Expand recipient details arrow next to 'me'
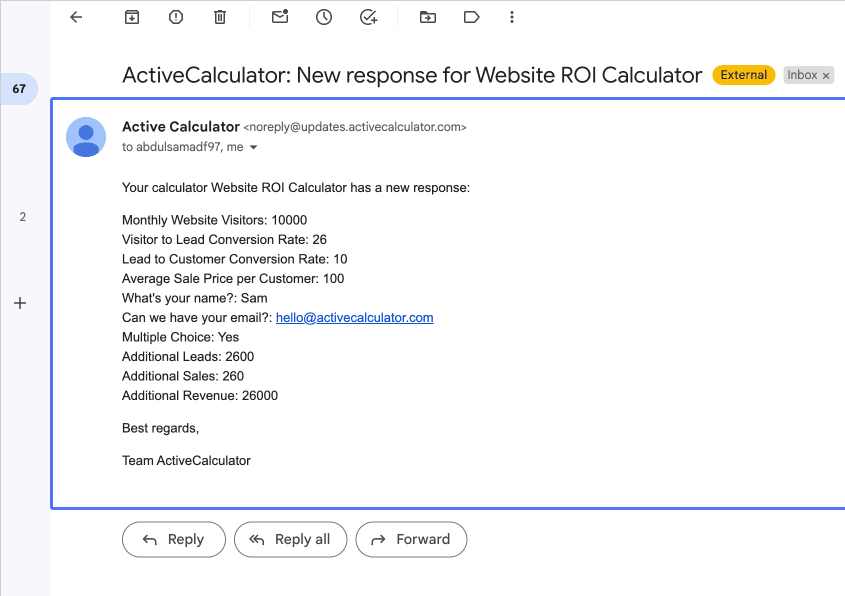 click(x=253, y=147)
